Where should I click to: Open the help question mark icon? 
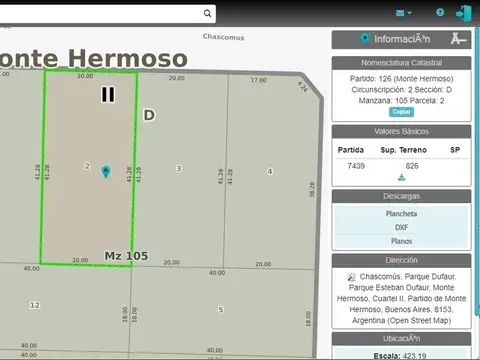point(440,12)
